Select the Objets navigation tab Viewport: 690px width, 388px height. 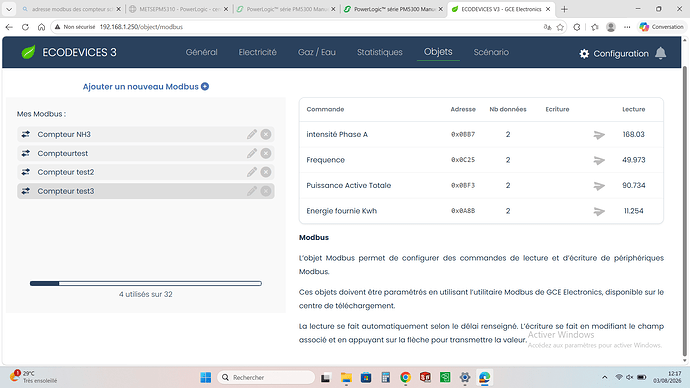coord(438,52)
